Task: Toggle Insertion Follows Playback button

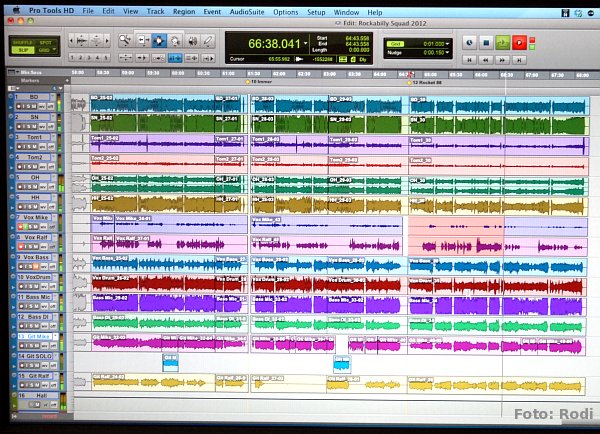Action: (208, 58)
